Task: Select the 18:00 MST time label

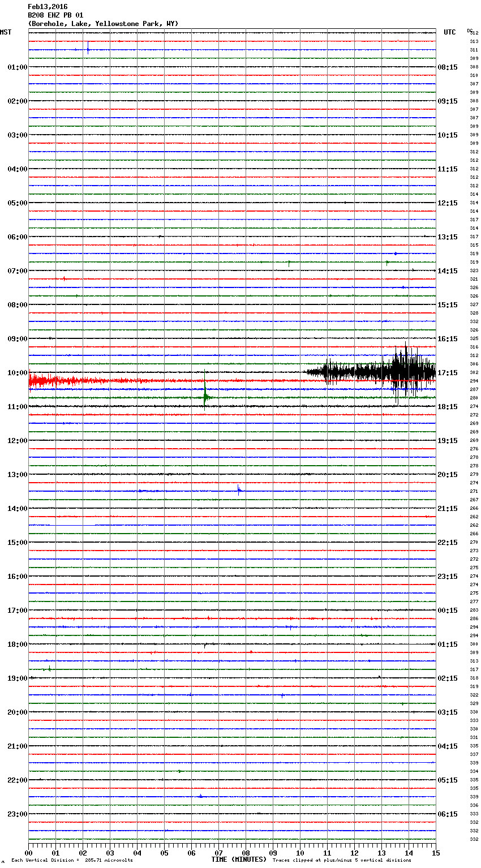Action: tap(18, 644)
